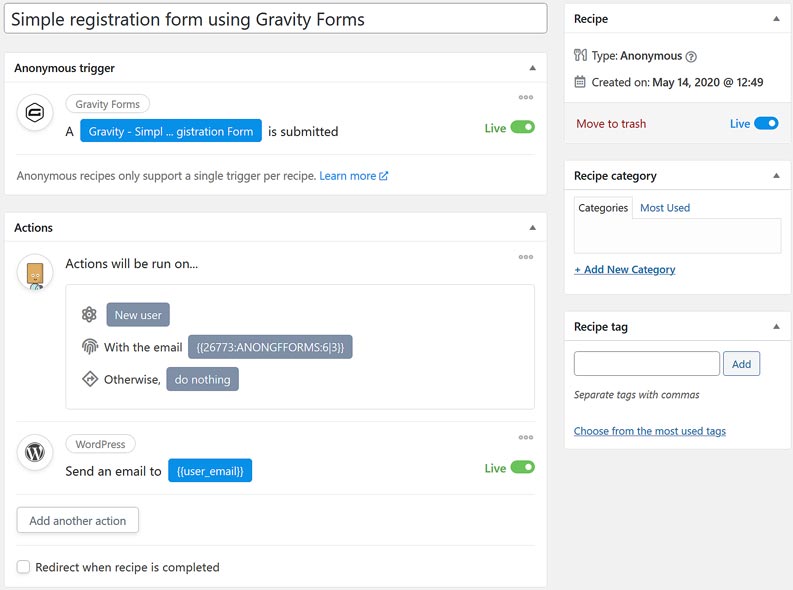Toggle the recipe Live switch in Recipe panel
This screenshot has height=590, width=793.
[766, 123]
